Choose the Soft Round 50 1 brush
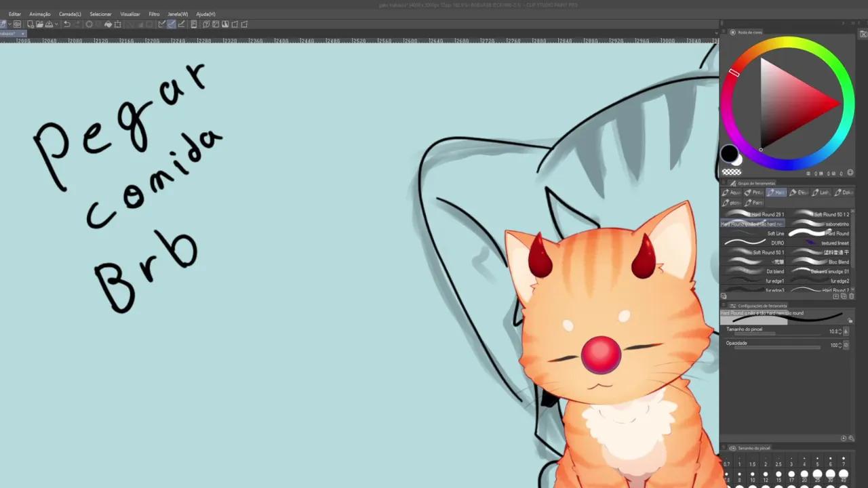The height and width of the screenshot is (488, 868). pos(753,252)
